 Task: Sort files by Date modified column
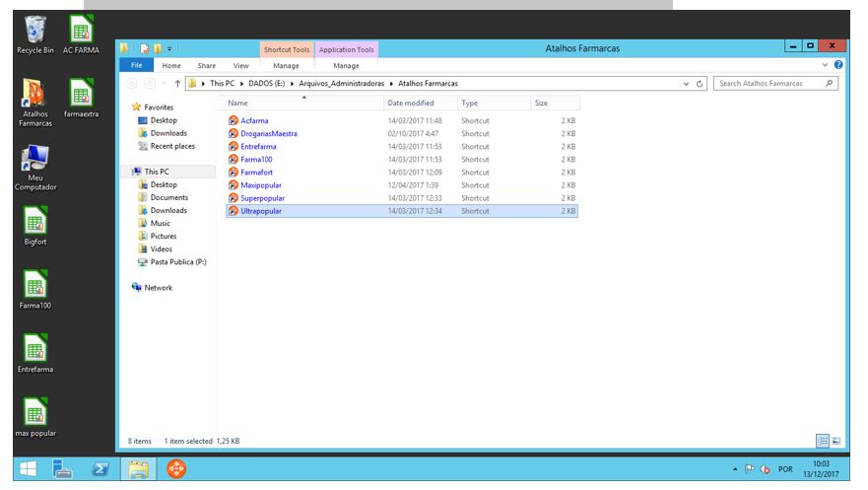tap(411, 103)
